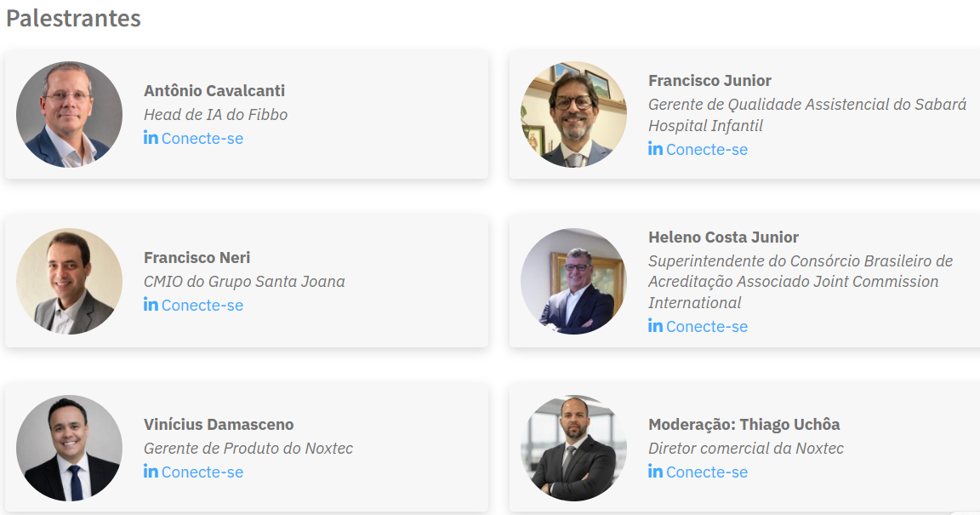The width and height of the screenshot is (980, 515).
Task: Click LinkedIn icon under Francisco Neri
Action: point(151,305)
